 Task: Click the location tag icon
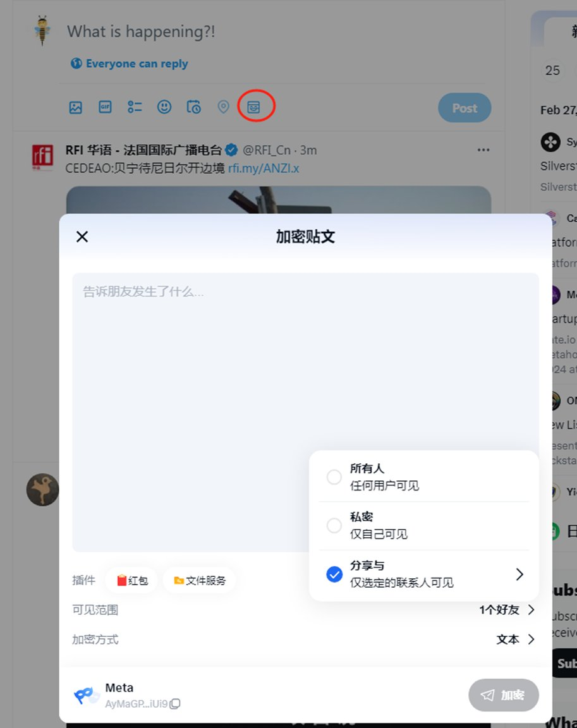223,107
